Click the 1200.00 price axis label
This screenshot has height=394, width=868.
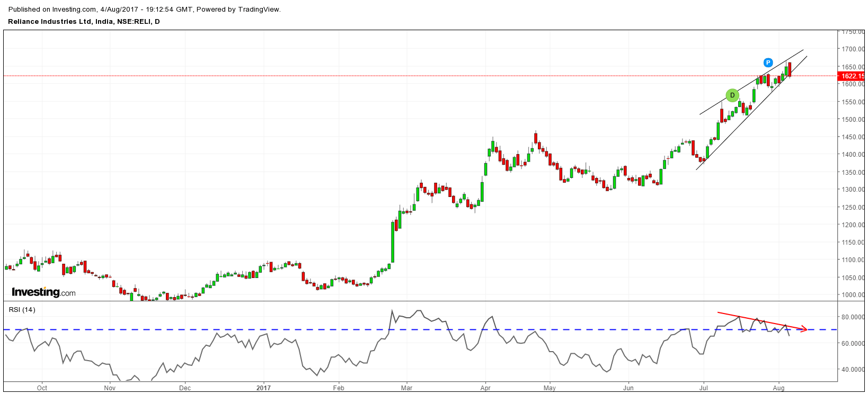pos(853,225)
